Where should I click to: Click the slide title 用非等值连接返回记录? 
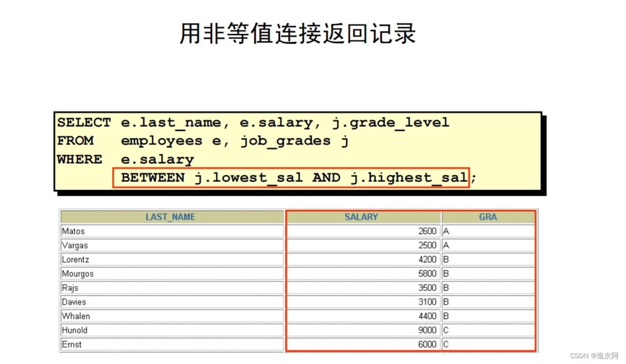click(x=297, y=34)
